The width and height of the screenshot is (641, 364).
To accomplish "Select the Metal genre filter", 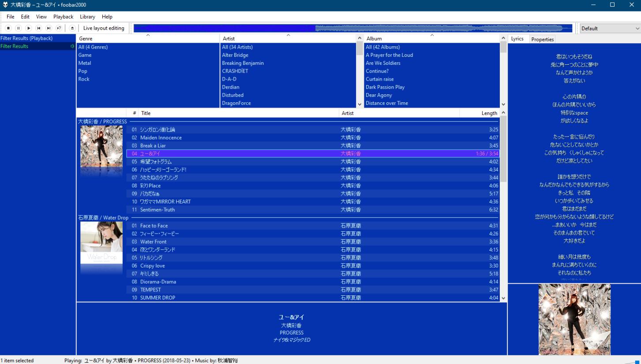I will coord(85,63).
